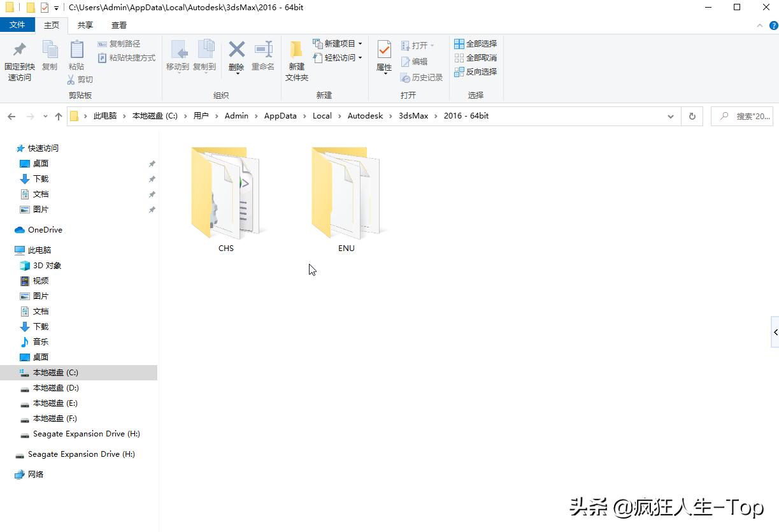Image resolution: width=779 pixels, height=532 pixels.
Task: Click the Select All (全部选择) icon
Action: tap(475, 43)
